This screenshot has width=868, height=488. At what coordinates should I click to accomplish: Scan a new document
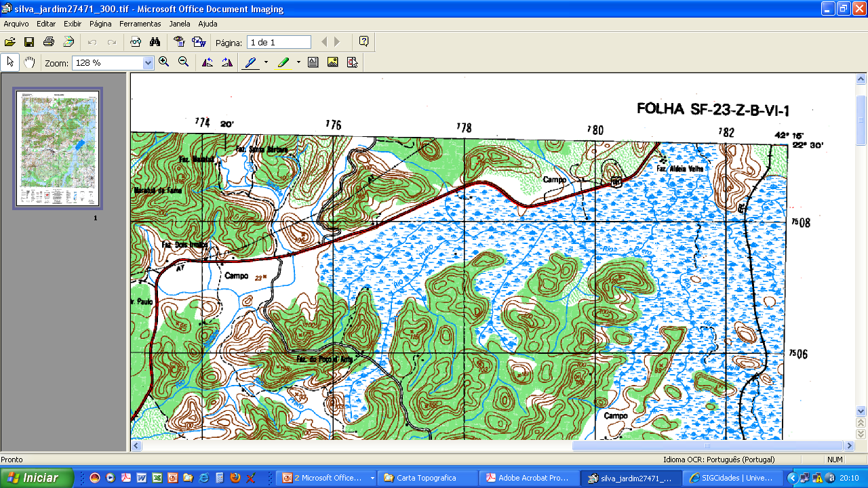click(x=68, y=42)
